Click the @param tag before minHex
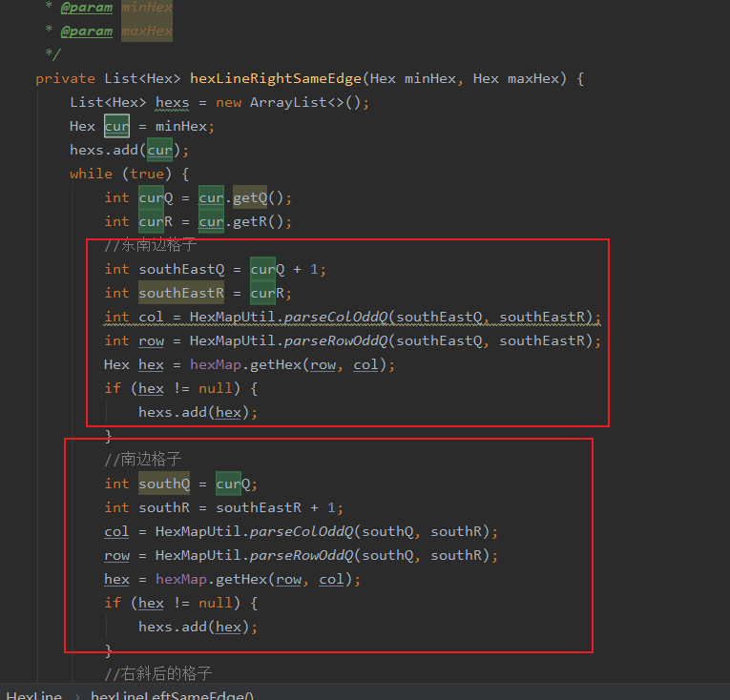This screenshot has width=730, height=700. 87,8
